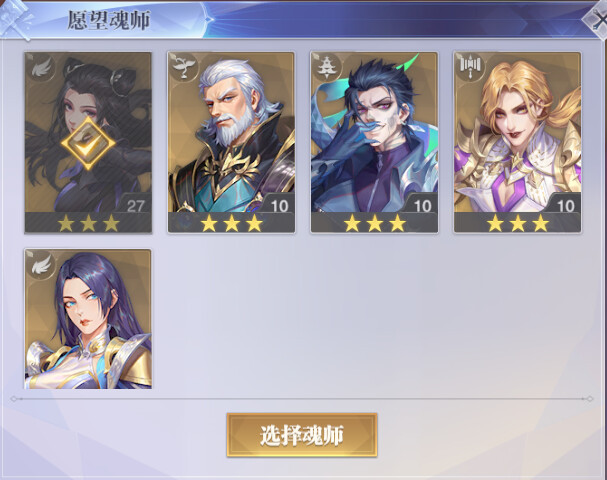Close the 愿望魂师 dialog with the X
The image size is (607, 480).
click(x=595, y=21)
